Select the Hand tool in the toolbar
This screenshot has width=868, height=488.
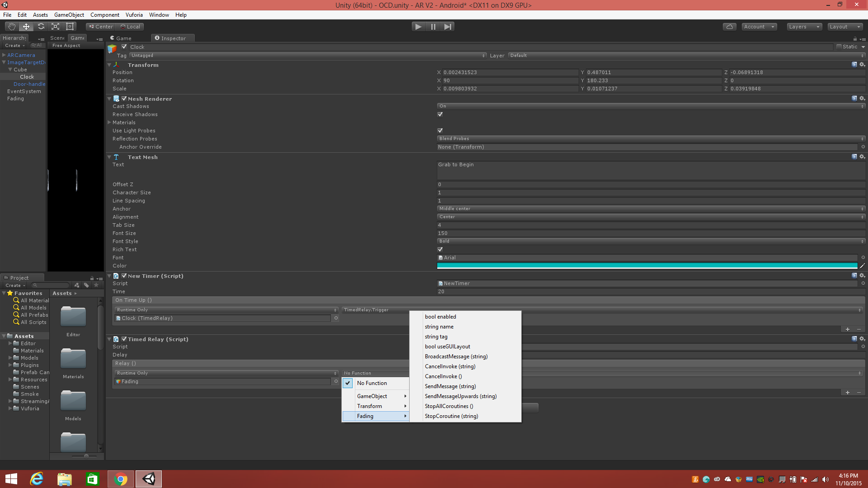tap(12, 27)
